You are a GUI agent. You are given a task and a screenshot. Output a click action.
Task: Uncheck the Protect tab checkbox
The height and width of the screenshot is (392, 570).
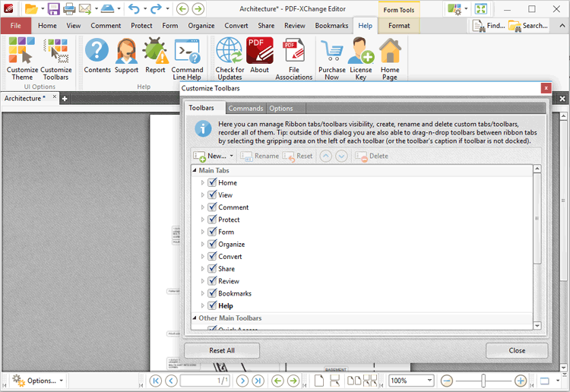click(212, 220)
